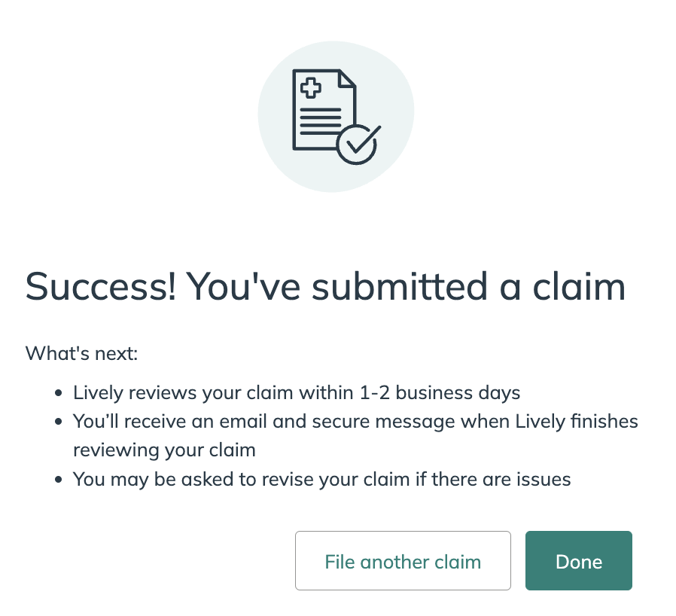
Task: Click the "1-2 business days" text
Action: pos(440,393)
